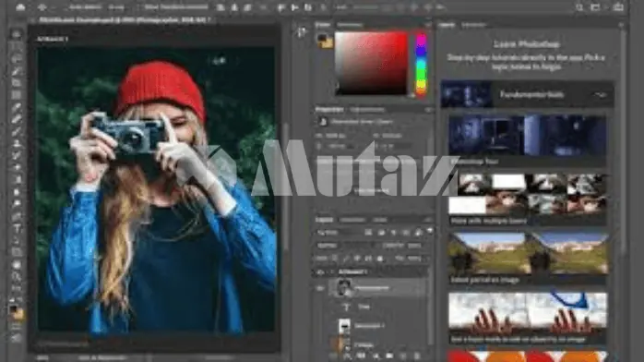Select the Gradient tool
The width and height of the screenshot is (644, 362).
[17, 179]
